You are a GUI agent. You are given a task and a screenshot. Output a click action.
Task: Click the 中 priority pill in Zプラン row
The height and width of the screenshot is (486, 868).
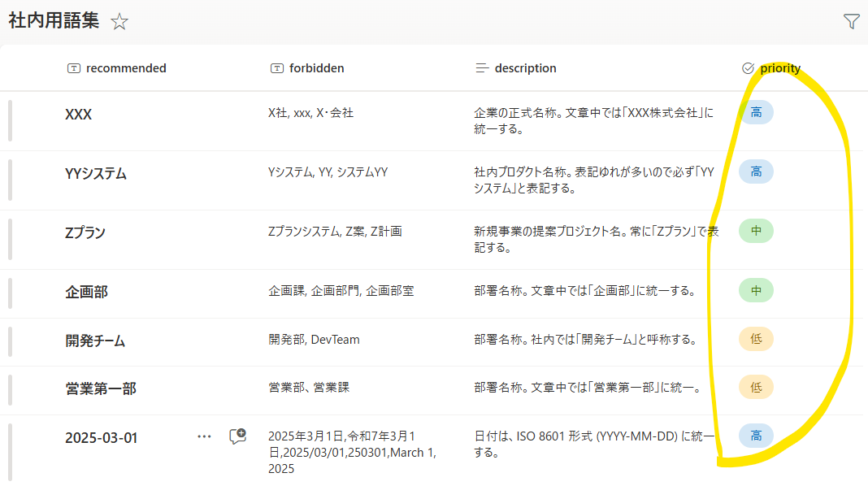(756, 231)
